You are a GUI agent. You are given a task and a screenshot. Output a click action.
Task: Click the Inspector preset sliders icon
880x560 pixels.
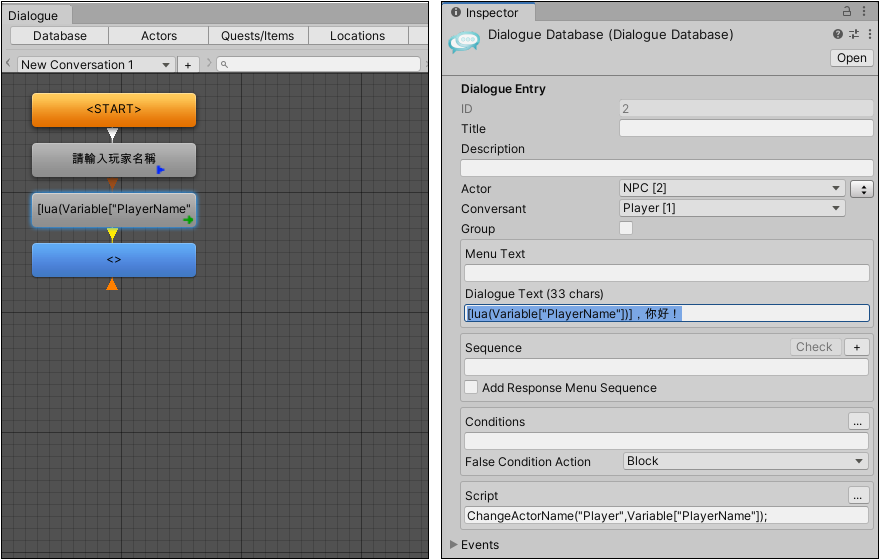click(x=853, y=34)
